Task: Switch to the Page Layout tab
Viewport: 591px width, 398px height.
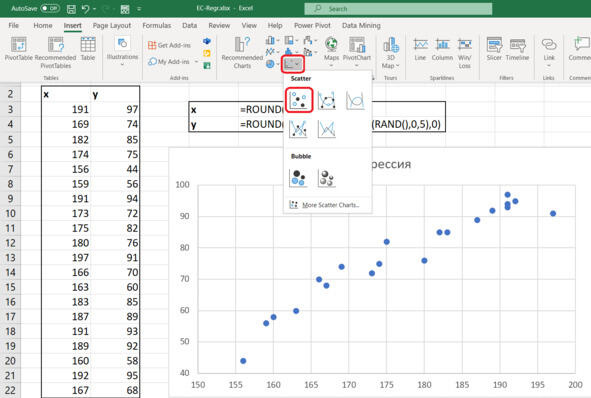Action: (x=112, y=25)
